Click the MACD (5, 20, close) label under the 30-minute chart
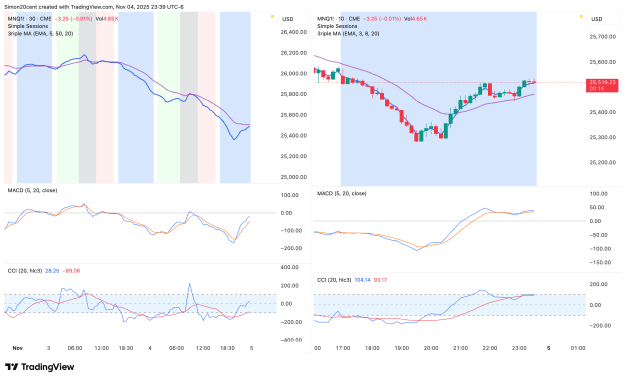Viewport: 625px width, 380px height. (x=32, y=191)
